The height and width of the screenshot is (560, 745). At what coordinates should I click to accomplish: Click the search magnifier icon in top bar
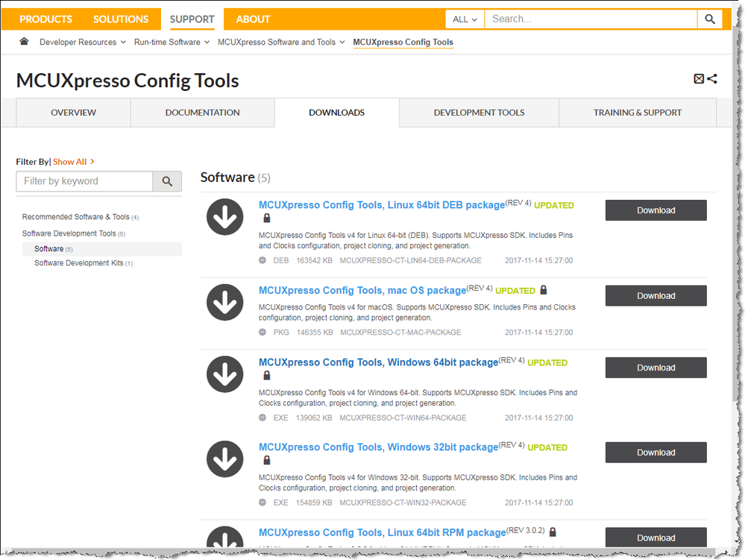(x=709, y=19)
